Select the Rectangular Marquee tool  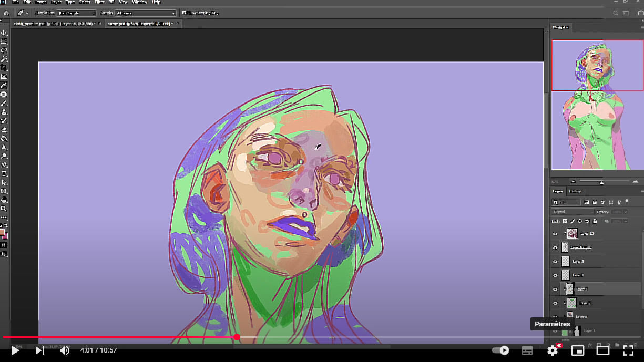[4, 42]
